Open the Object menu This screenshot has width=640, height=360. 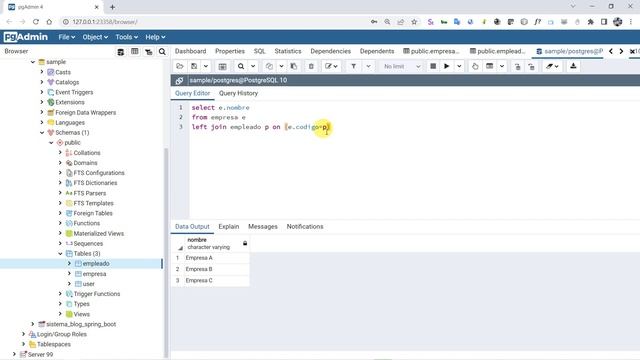[95, 37]
